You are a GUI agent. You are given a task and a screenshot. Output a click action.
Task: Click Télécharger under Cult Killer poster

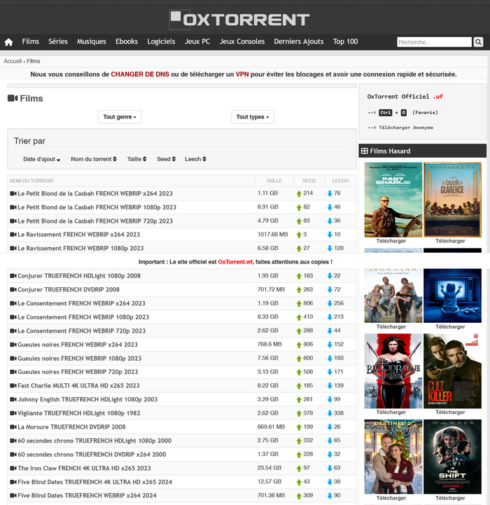450,412
